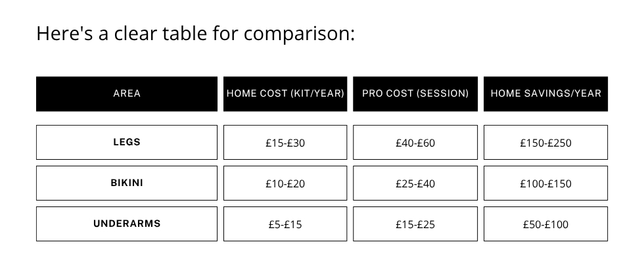The image size is (644, 263).
Task: Click the LEGS row label
Action: (x=127, y=142)
